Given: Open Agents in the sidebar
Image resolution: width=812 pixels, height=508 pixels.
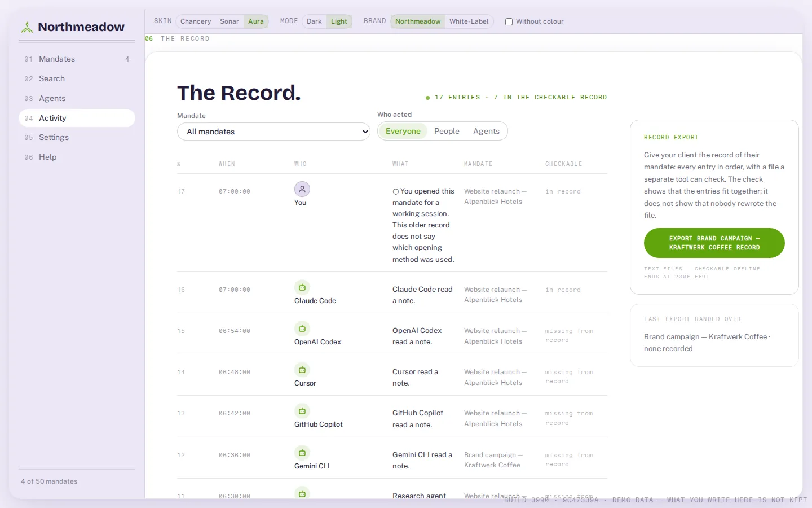Looking at the screenshot, I should point(77,98).
